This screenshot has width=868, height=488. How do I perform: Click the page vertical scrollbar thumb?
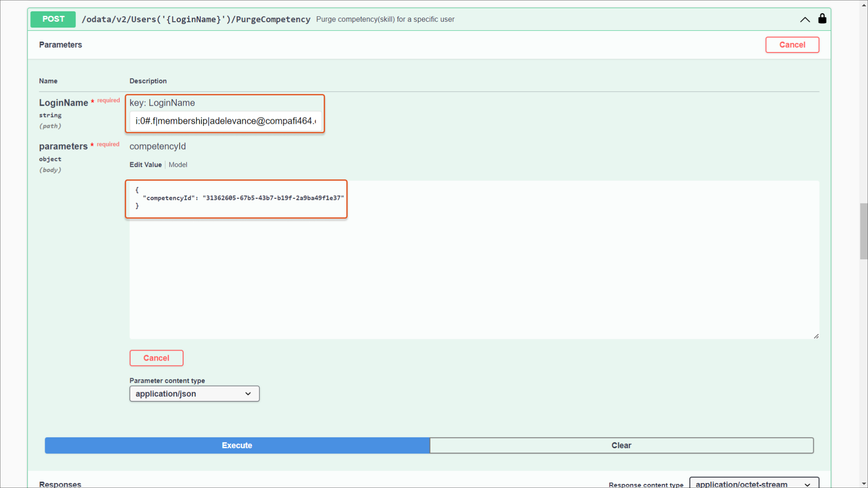click(x=863, y=231)
